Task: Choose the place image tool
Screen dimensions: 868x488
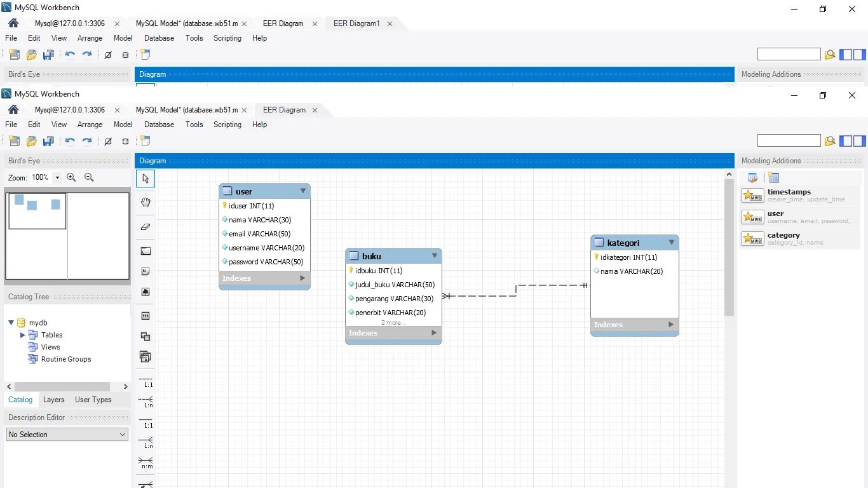Action: click(146, 292)
